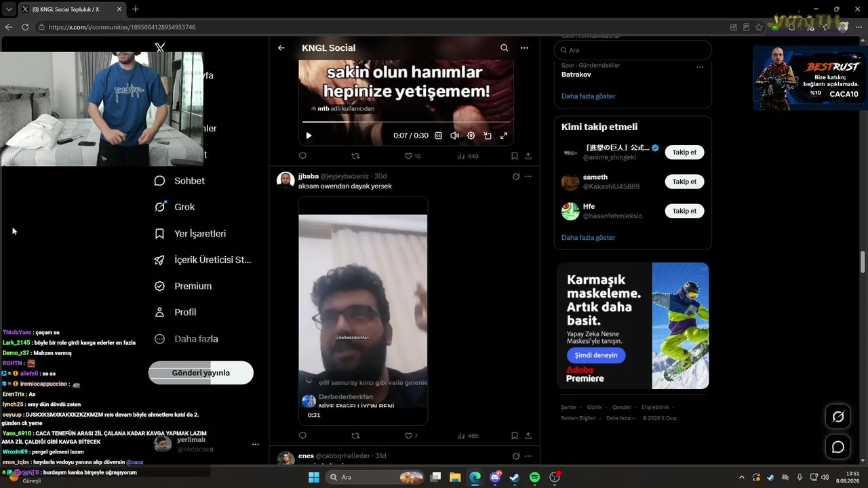Like jjbaba's post with 7 likes

[x=411, y=436]
